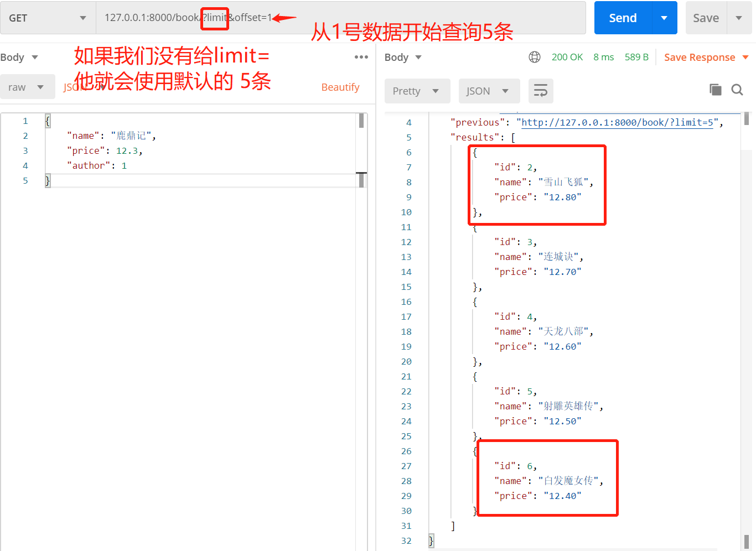This screenshot has width=756, height=551.
Task: Click the "id": 6 line in response
Action: tap(515, 466)
